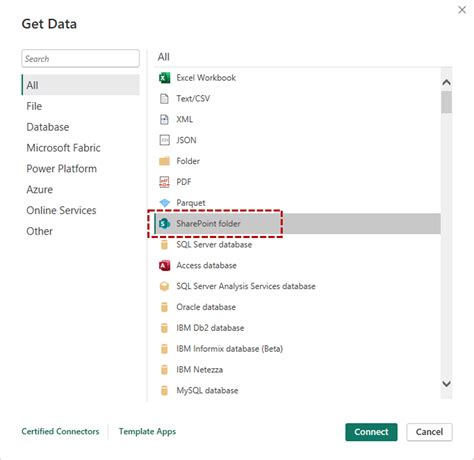
Task: Select the MySQL database text label
Action: (207, 391)
